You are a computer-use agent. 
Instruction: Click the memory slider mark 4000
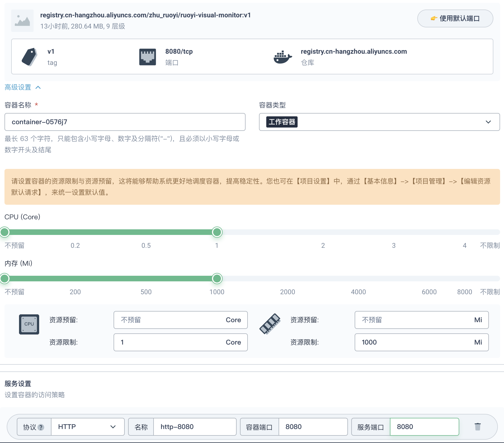click(358, 292)
